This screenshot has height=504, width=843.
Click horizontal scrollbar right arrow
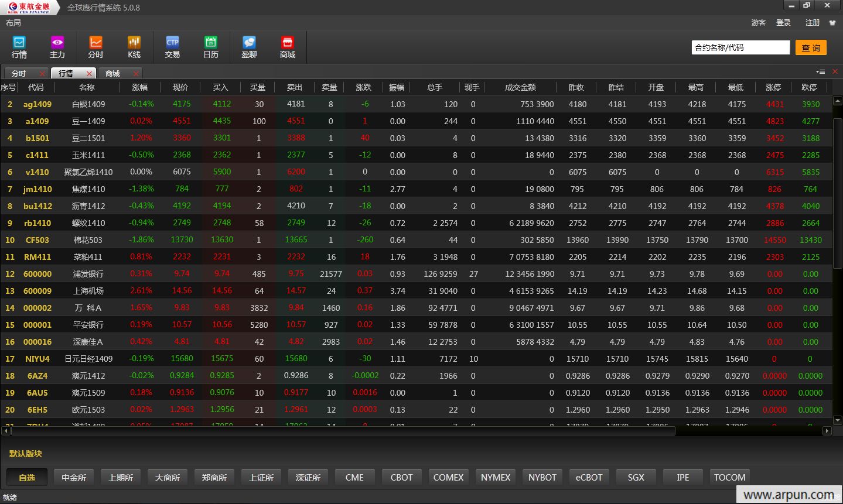point(827,431)
